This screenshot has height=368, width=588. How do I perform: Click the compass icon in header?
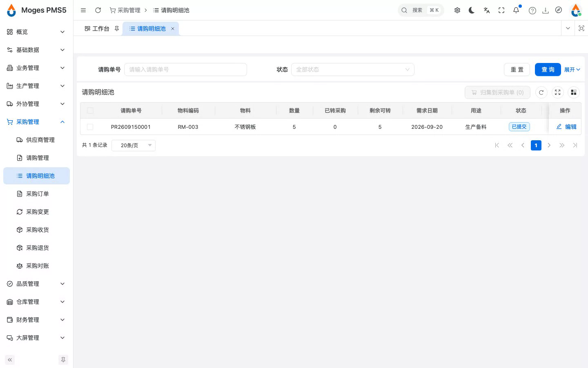[x=559, y=10]
